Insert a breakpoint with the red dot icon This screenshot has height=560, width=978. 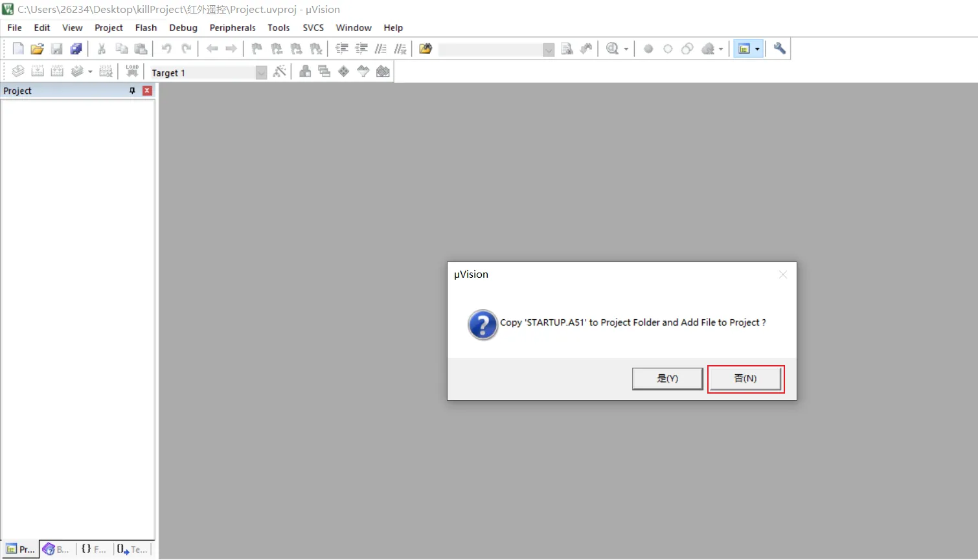648,49
